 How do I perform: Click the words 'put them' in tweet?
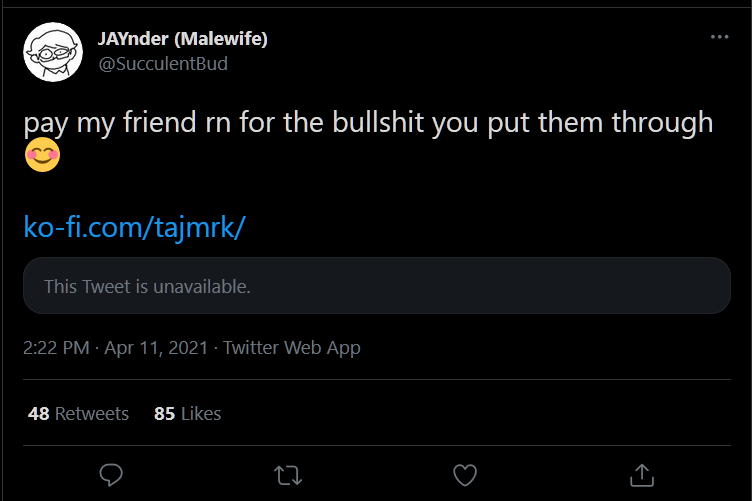pos(545,123)
